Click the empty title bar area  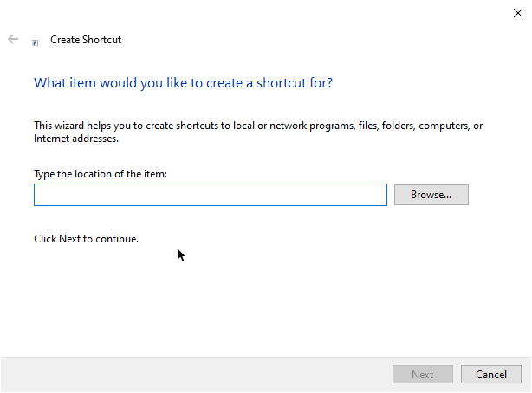[260, 12]
